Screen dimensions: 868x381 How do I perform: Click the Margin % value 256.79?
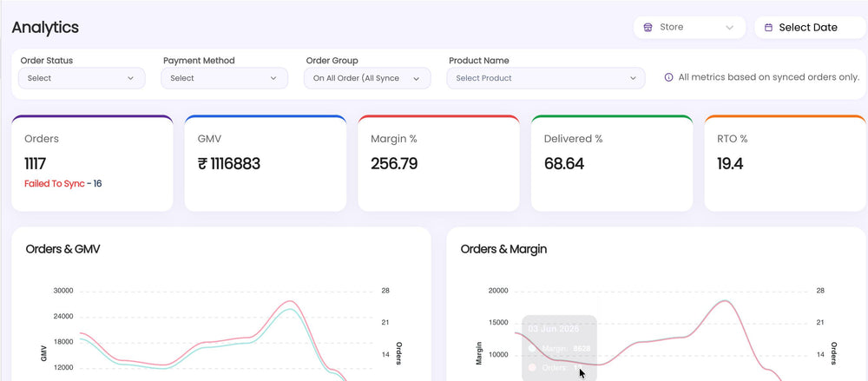(394, 163)
